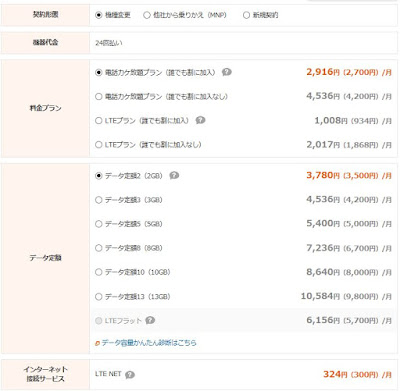This screenshot has width=400, height=391.
Task: Click the 1,008円 (934円) price
Action: coord(353,121)
